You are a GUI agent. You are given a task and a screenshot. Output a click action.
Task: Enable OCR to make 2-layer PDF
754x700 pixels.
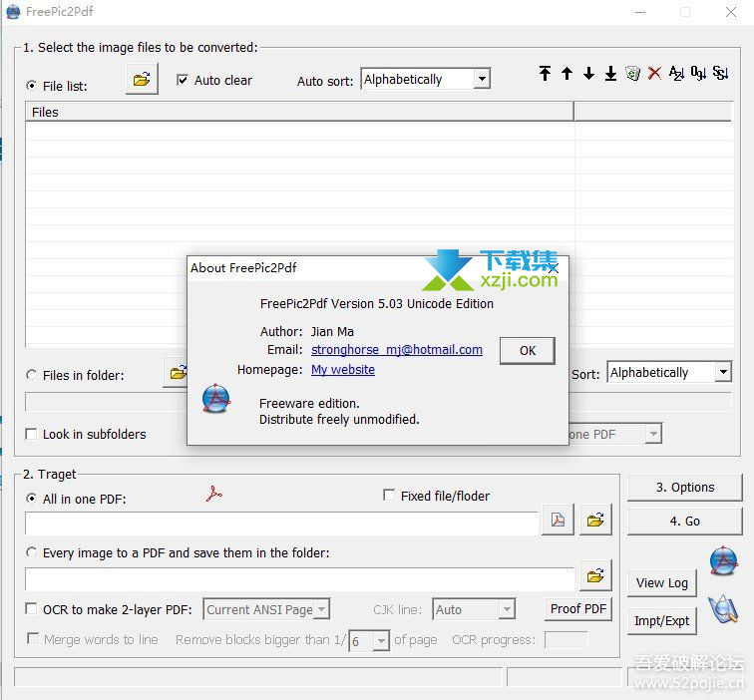click(31, 609)
